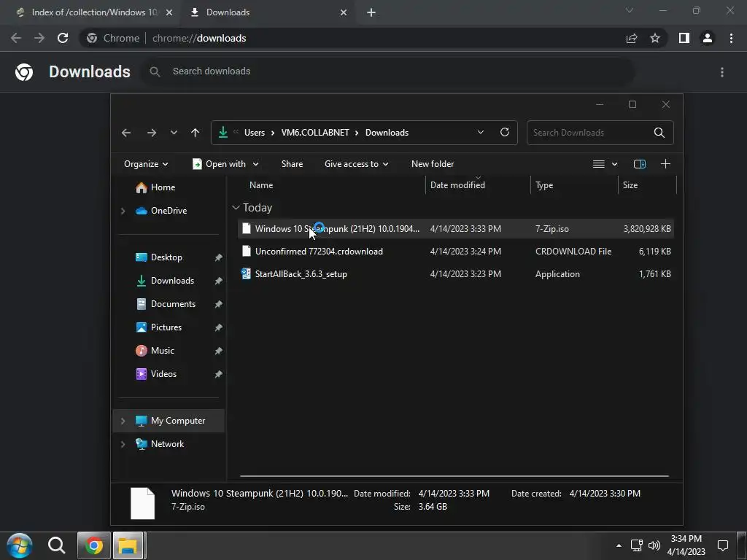
Task: Create a New folder
Action: (x=433, y=164)
